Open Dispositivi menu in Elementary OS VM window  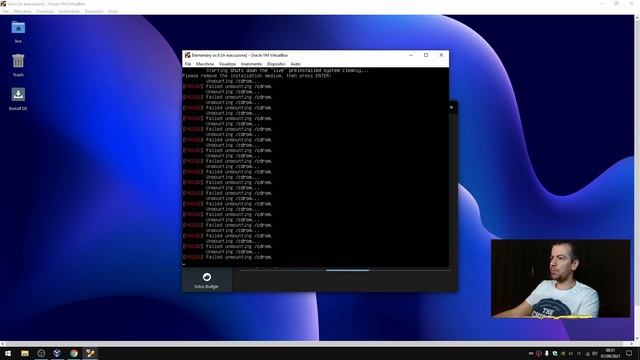tap(276, 64)
